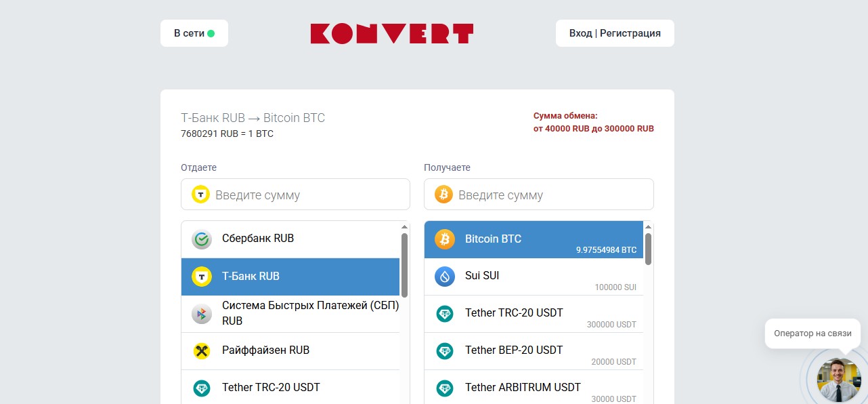Select Tether TRC-20 USDT in receive list
Image resolution: width=868 pixels, height=404 pixels.
[534, 314]
